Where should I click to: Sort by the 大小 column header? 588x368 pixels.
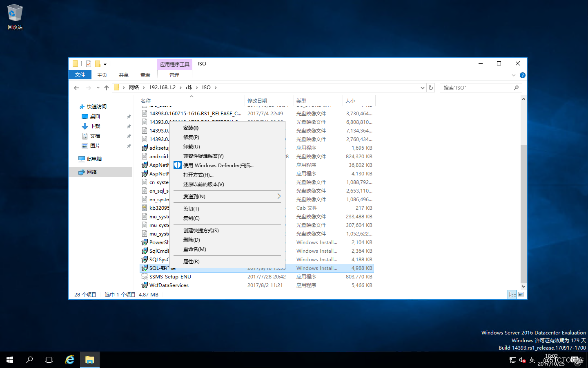359,101
